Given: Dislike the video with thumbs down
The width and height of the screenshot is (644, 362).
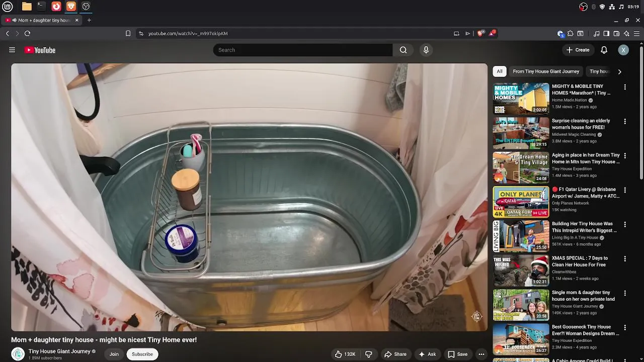Looking at the screenshot, I should click(368, 354).
